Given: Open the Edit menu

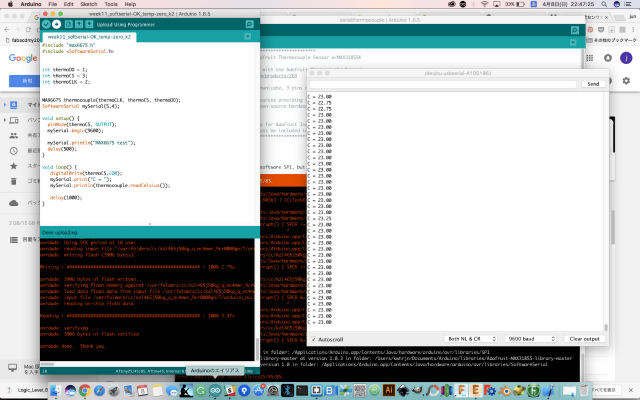Looking at the screenshot, I should pos(69,4).
